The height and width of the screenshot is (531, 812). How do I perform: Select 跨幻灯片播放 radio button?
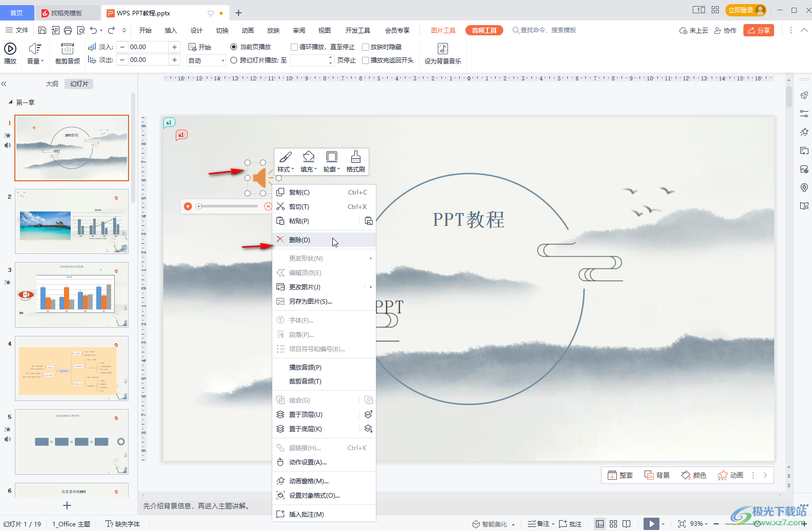234,60
